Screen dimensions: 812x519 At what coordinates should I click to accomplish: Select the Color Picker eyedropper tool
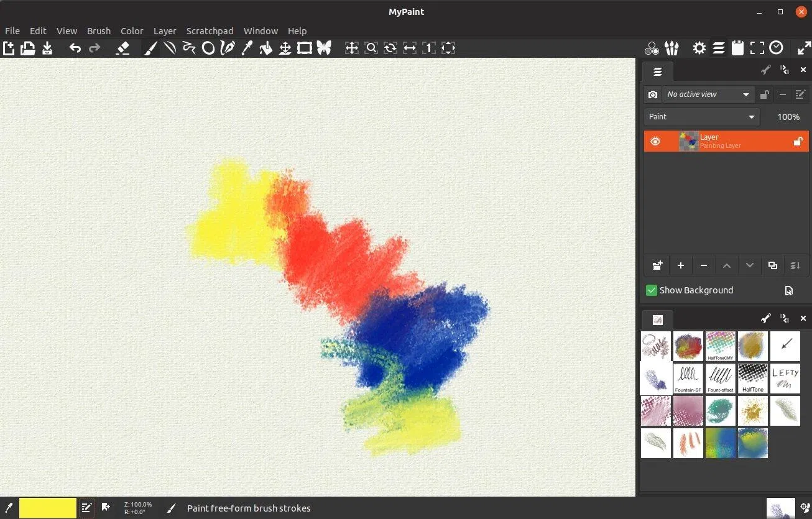[247, 48]
